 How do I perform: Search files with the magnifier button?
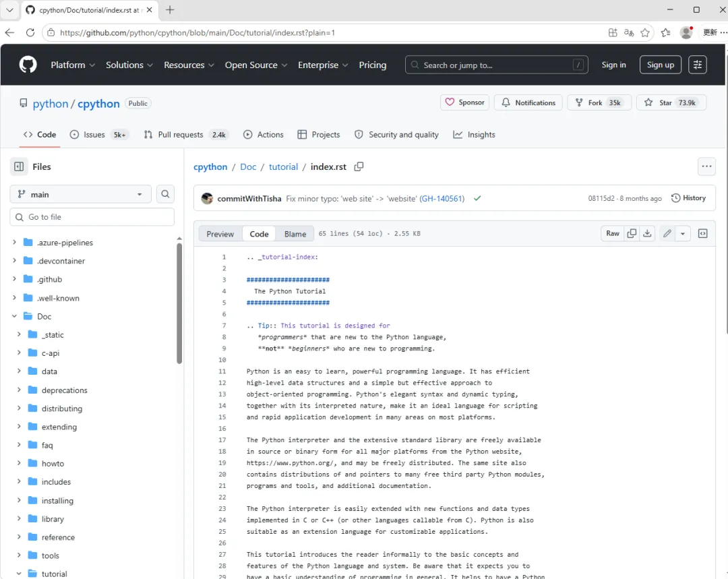click(x=165, y=194)
